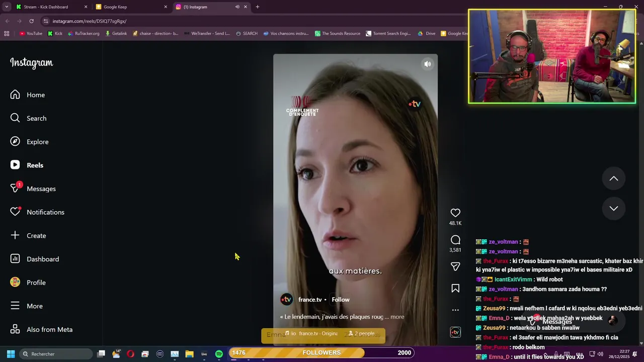Open Instagram Home from the sidebar
This screenshot has width=644, height=362.
(x=28, y=95)
